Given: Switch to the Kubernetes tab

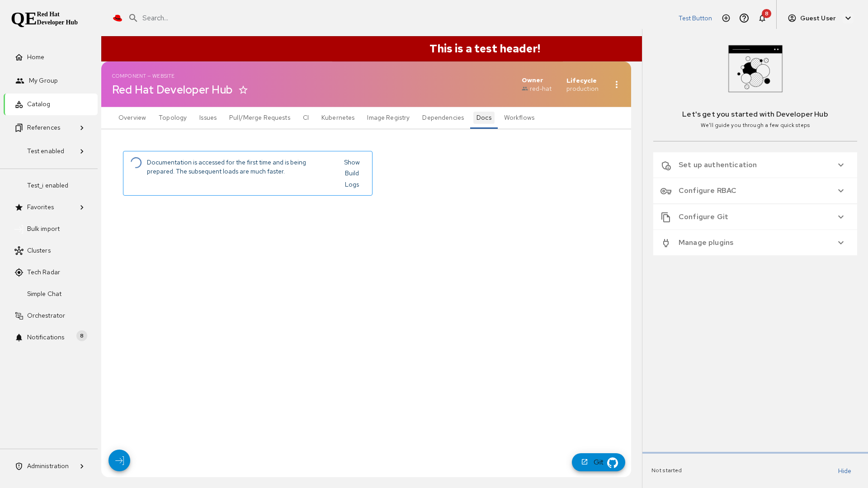Looking at the screenshot, I should pos(338,117).
